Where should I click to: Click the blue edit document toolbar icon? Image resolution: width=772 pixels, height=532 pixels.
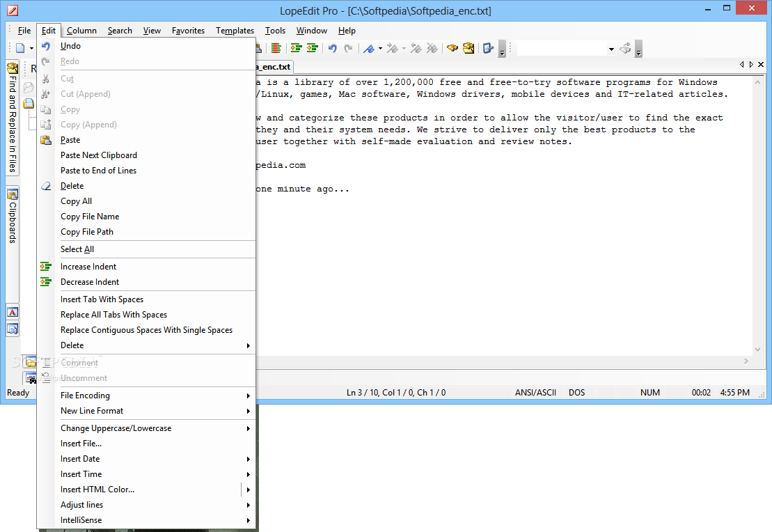(488, 48)
